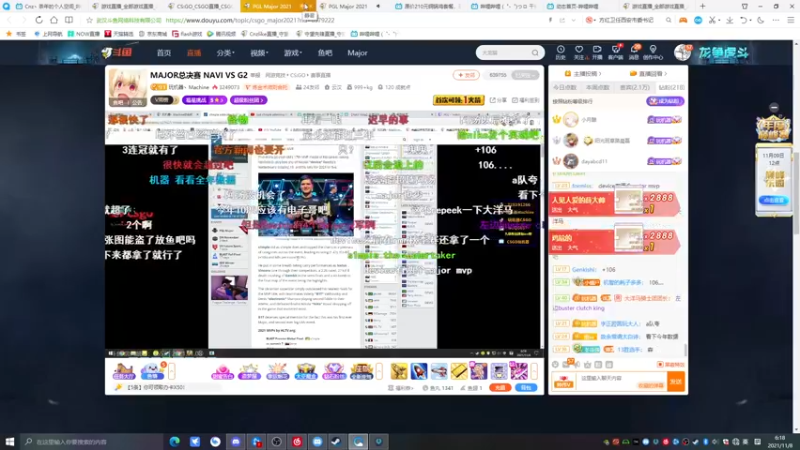The width and height of the screenshot is (800, 450).
Task: Open the 任务大厅 task hall icon
Action: pyautogui.click(x=123, y=371)
